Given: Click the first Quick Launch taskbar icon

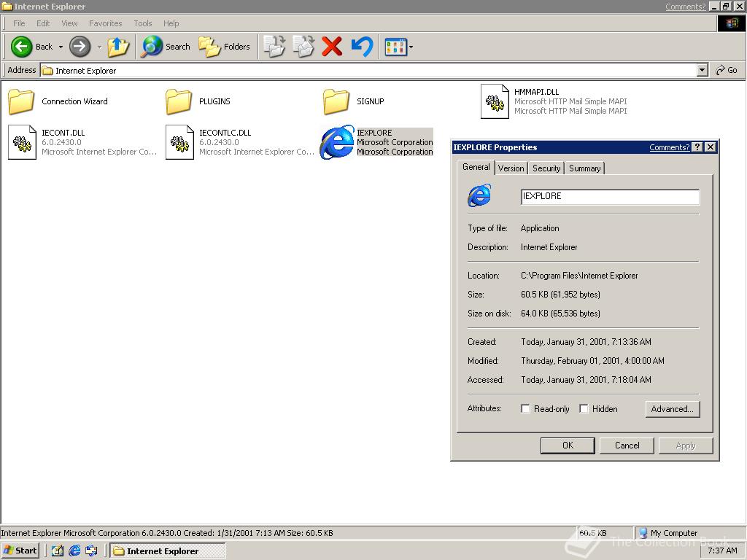Looking at the screenshot, I should point(57,551).
